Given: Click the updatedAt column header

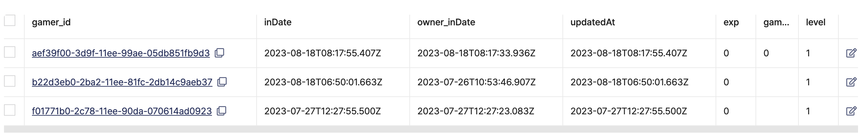Looking at the screenshot, I should (x=592, y=22).
